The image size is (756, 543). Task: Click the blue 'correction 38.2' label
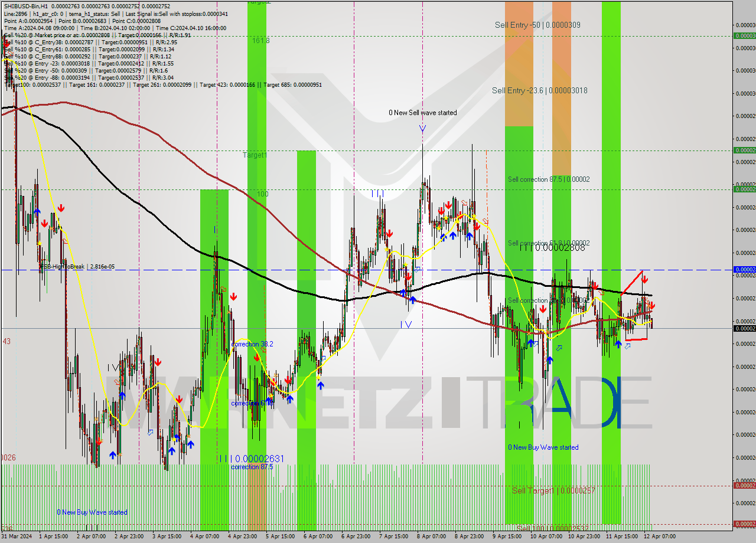[252, 344]
